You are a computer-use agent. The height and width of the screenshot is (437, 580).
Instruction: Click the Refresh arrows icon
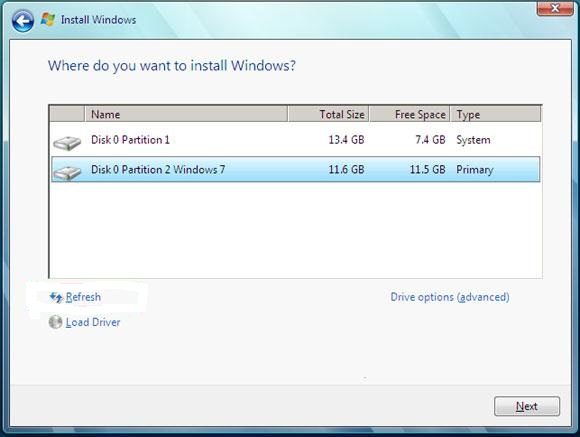56,297
